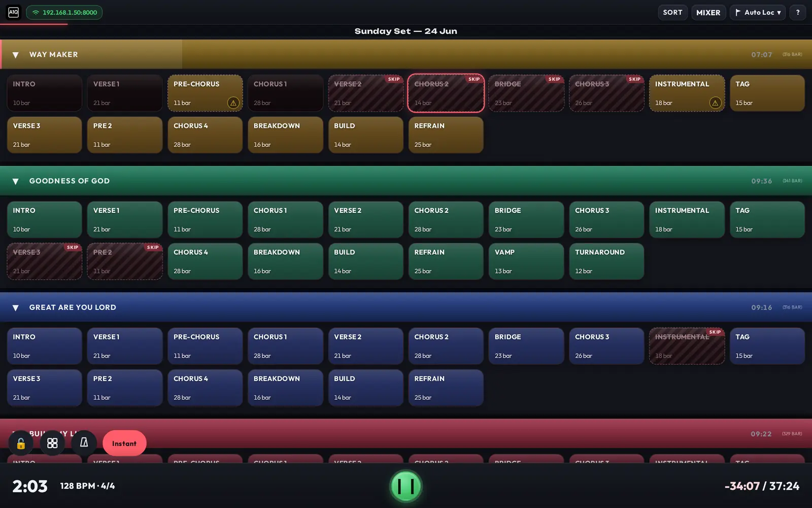
Task: Select Way Maker Refrain tile
Action: pyautogui.click(x=446, y=135)
